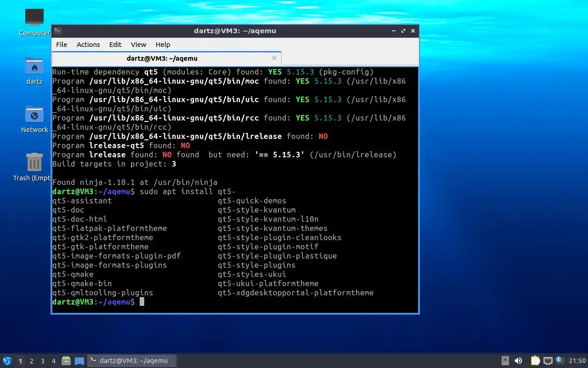This screenshot has height=368, width=588.
Task: Click the 'qt5-style-plugin-plastique' package name
Action: click(277, 256)
